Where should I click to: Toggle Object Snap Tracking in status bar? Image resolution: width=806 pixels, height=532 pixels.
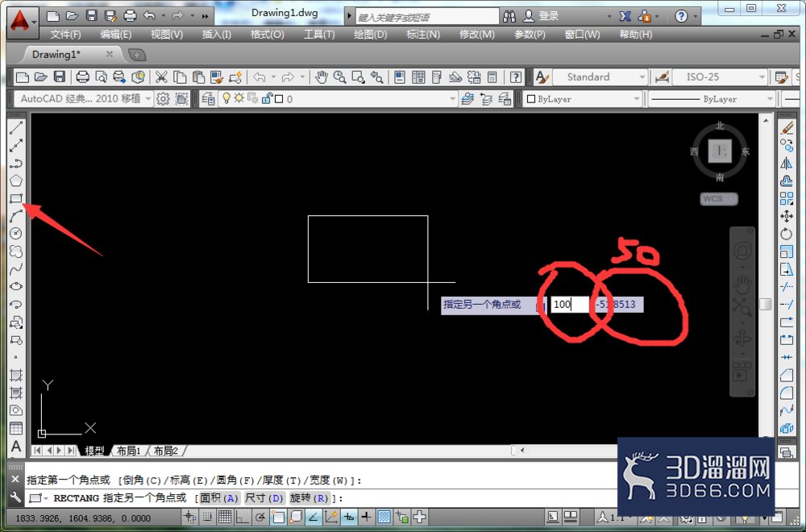click(x=313, y=517)
